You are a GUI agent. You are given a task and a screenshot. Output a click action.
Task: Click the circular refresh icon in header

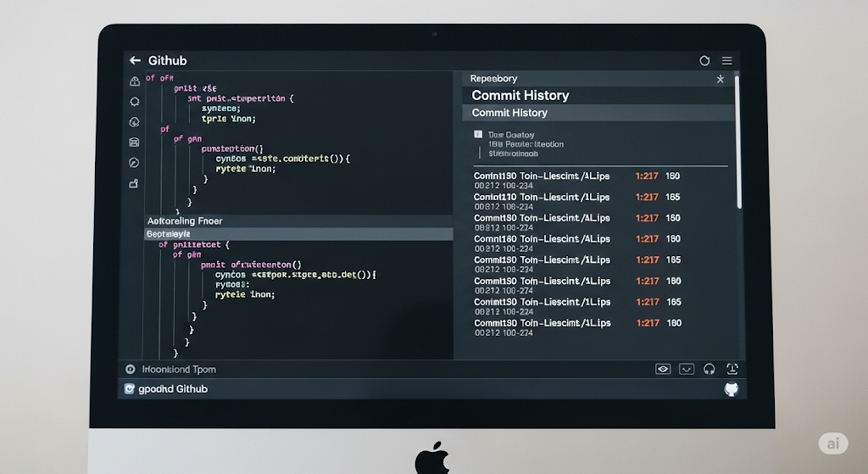pos(704,61)
